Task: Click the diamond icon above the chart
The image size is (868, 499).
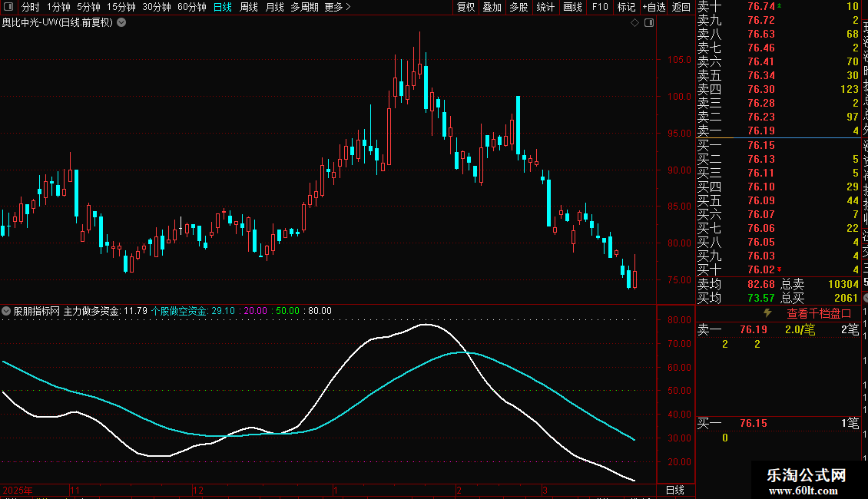Action: tap(635, 23)
